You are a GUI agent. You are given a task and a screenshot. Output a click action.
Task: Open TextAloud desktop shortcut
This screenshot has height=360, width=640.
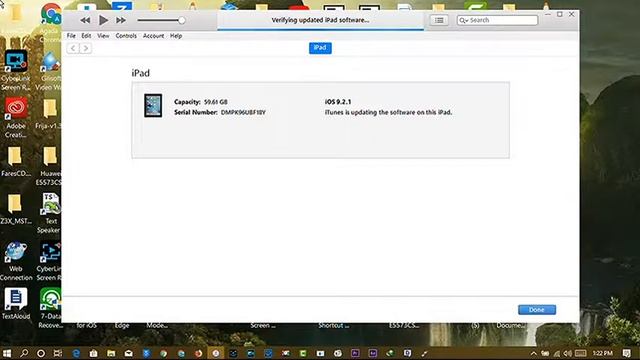[x=16, y=304]
